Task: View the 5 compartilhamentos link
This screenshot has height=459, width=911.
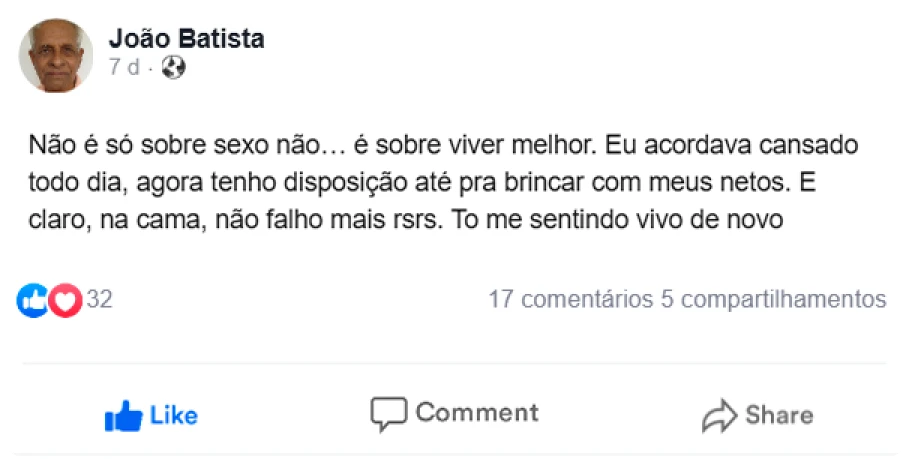Action: pos(773,299)
